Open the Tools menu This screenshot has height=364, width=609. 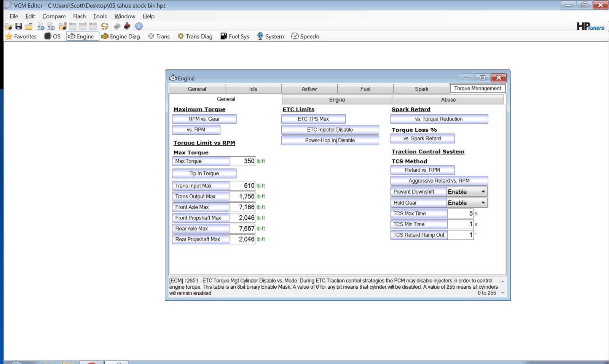pos(100,16)
